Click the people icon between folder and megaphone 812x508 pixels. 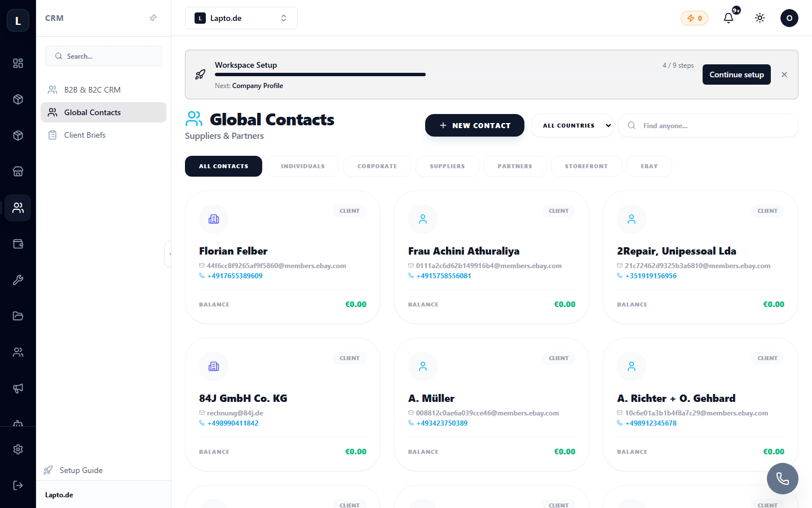(x=18, y=352)
